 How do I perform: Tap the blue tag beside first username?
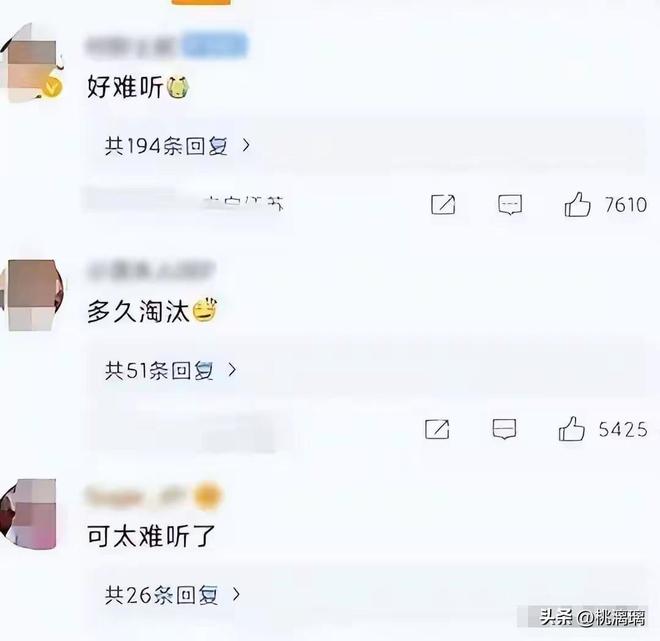pyautogui.click(x=215, y=45)
